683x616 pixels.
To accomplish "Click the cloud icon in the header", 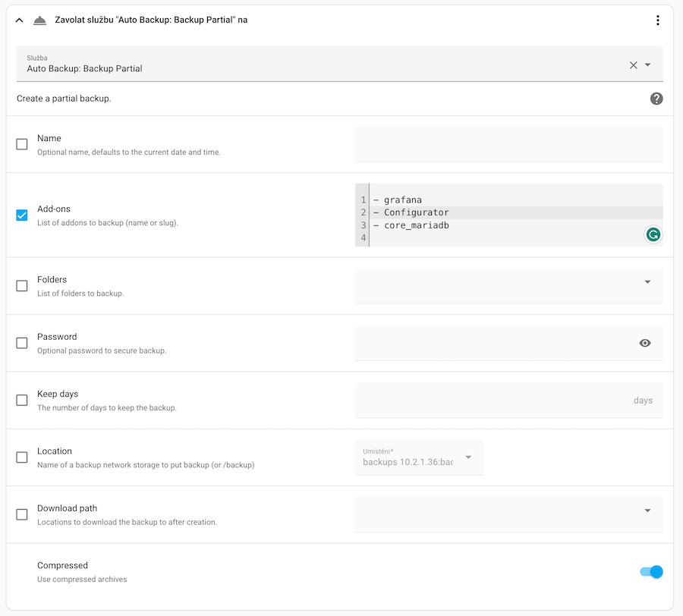I will pos(39,20).
